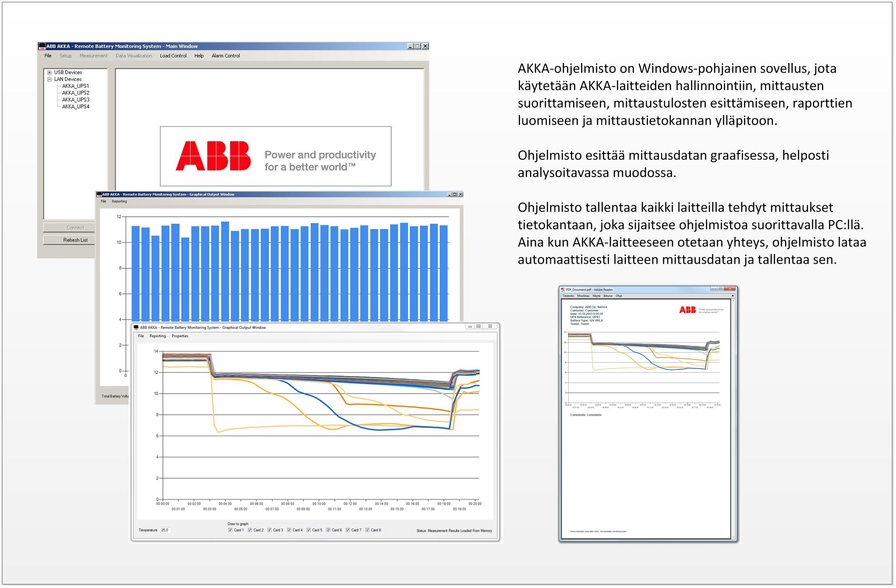Screen dimensions: 896x588
Task: Open Reporting menu in line graph window
Action: point(158,336)
